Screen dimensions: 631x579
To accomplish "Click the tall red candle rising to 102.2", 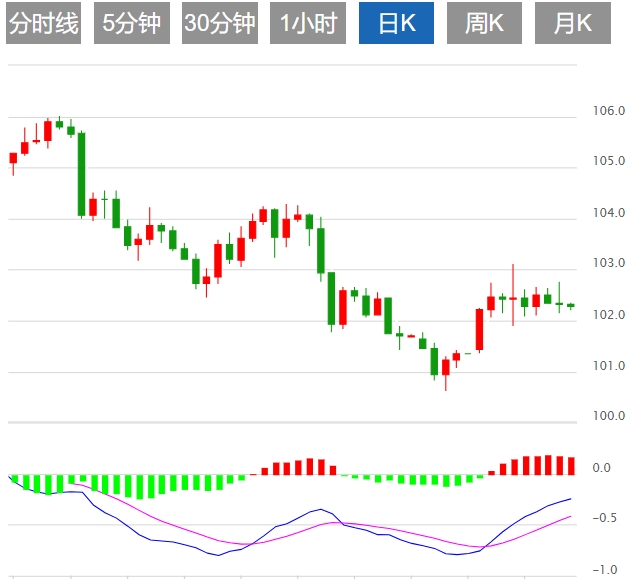I will point(480,330).
